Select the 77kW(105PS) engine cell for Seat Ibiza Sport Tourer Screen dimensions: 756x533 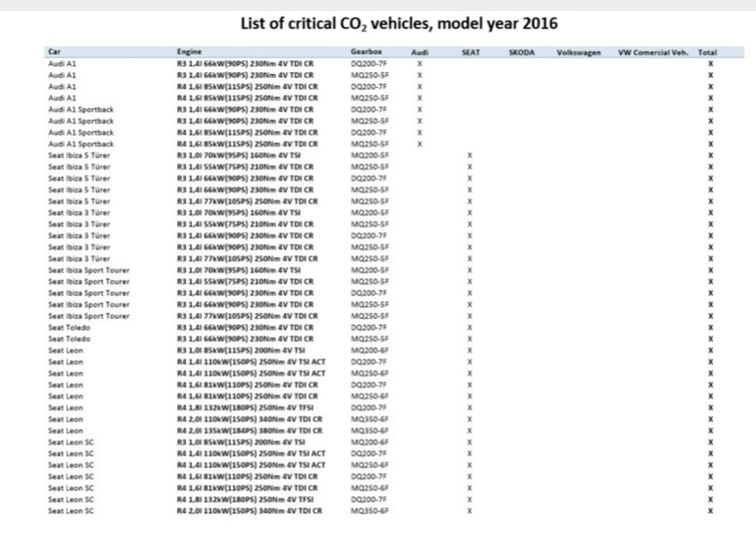[x=247, y=316]
